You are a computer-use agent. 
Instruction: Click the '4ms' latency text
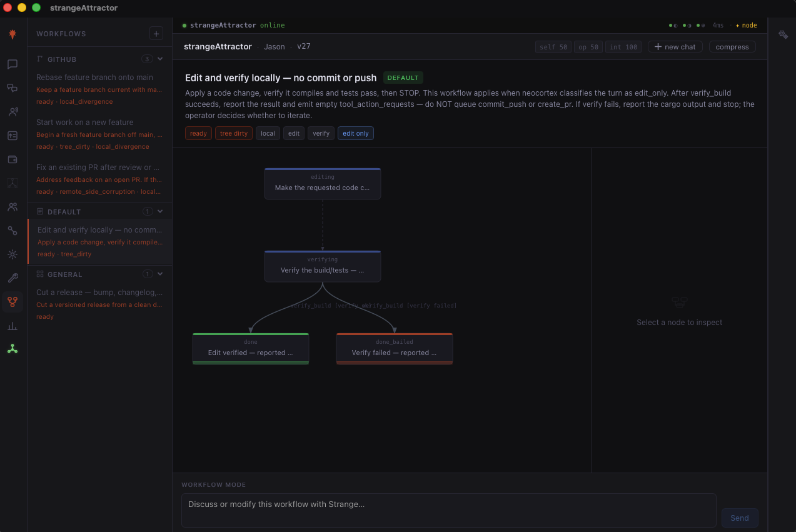point(718,26)
